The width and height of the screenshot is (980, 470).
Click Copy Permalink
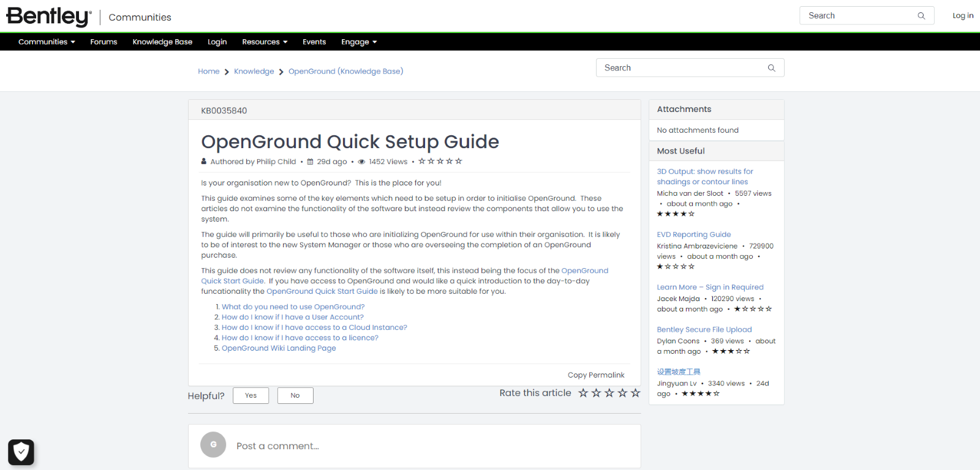click(x=596, y=375)
